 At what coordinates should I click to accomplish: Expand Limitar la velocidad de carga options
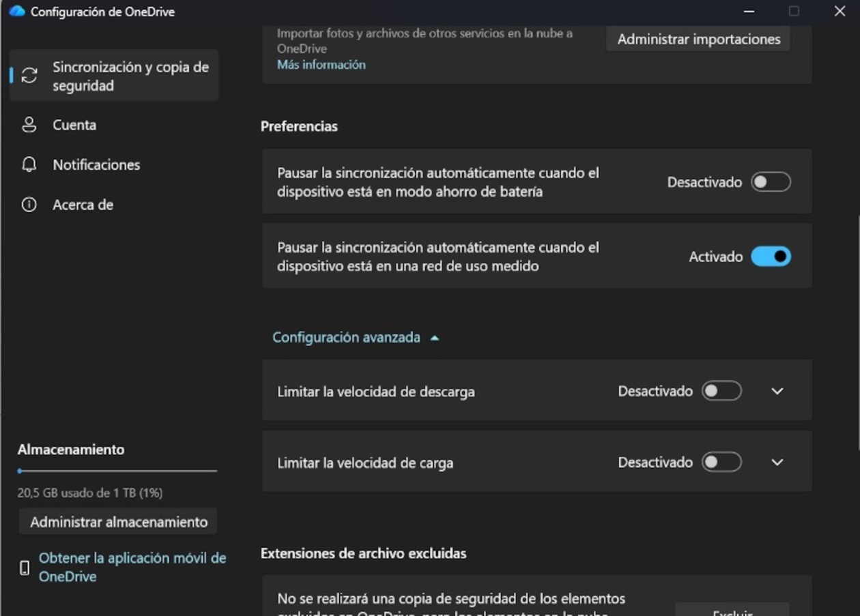[777, 462]
